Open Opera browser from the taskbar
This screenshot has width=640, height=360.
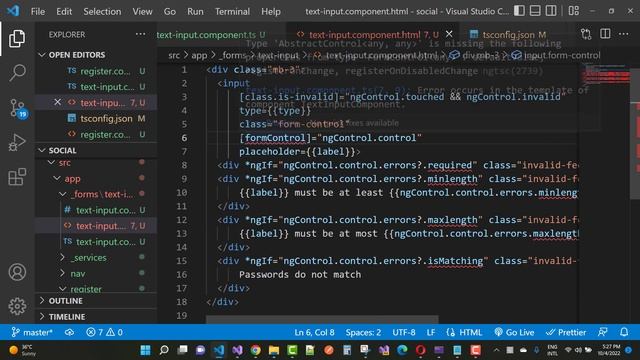tap(420, 350)
